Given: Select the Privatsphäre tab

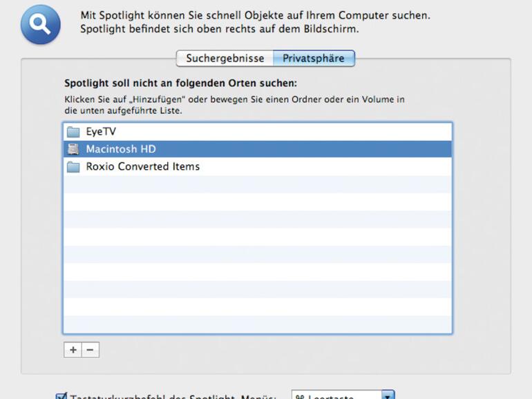Looking at the screenshot, I should click(x=314, y=58).
